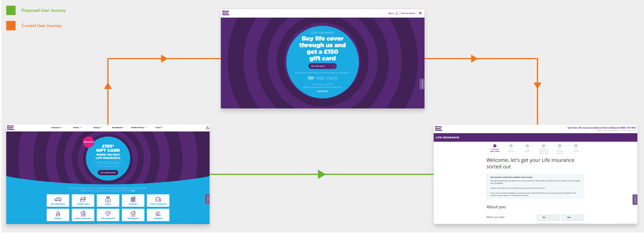Click the T&Cs 'here' link on homepage
This screenshot has height=233, width=644.
tap(133, 191)
